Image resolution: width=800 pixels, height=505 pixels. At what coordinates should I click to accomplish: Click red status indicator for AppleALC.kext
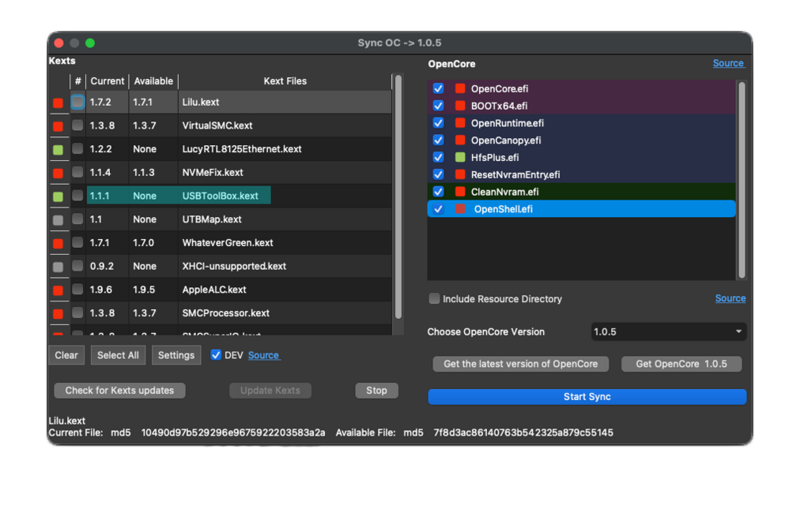[58, 290]
